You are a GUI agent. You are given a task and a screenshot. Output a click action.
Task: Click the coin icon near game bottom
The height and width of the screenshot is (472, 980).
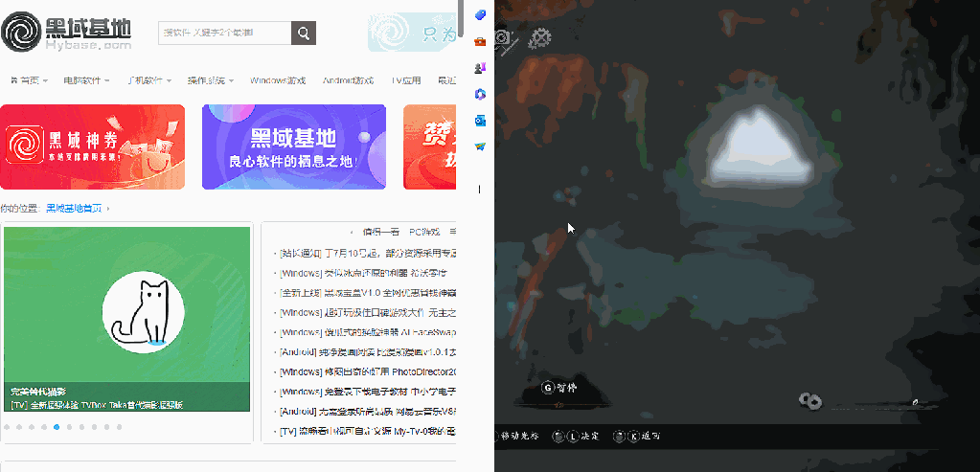pyautogui.click(x=810, y=401)
